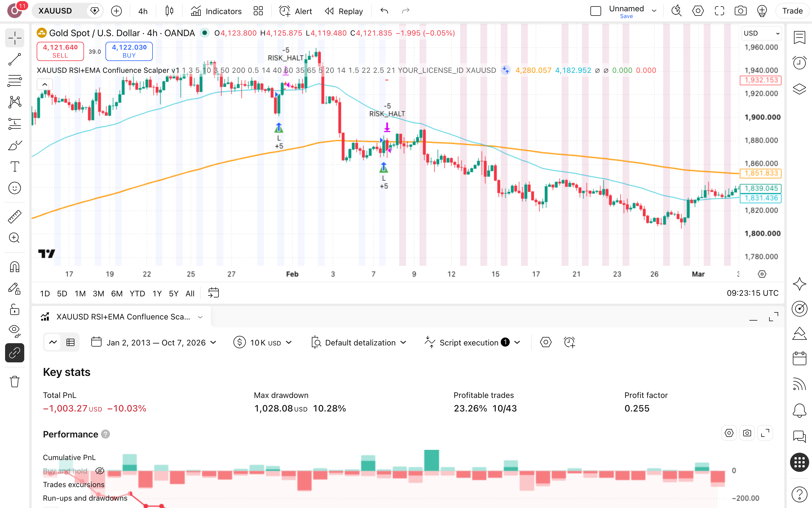Undo last chart action
Image resolution: width=812 pixels, height=508 pixels.
click(384, 11)
